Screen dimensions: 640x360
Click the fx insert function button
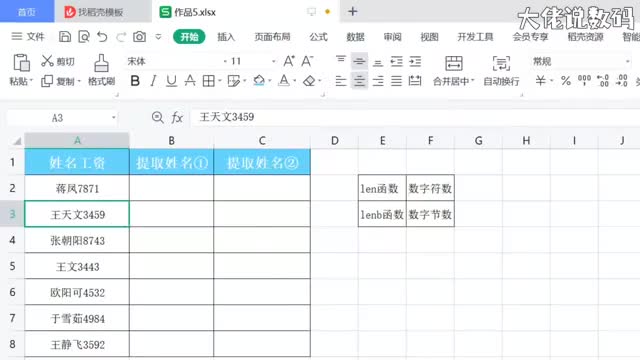tap(177, 118)
